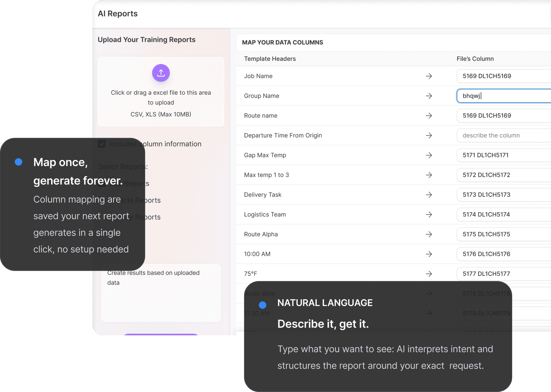Click the CSV, XLS (Max 10MB) text
The image size is (551, 392).
(161, 114)
